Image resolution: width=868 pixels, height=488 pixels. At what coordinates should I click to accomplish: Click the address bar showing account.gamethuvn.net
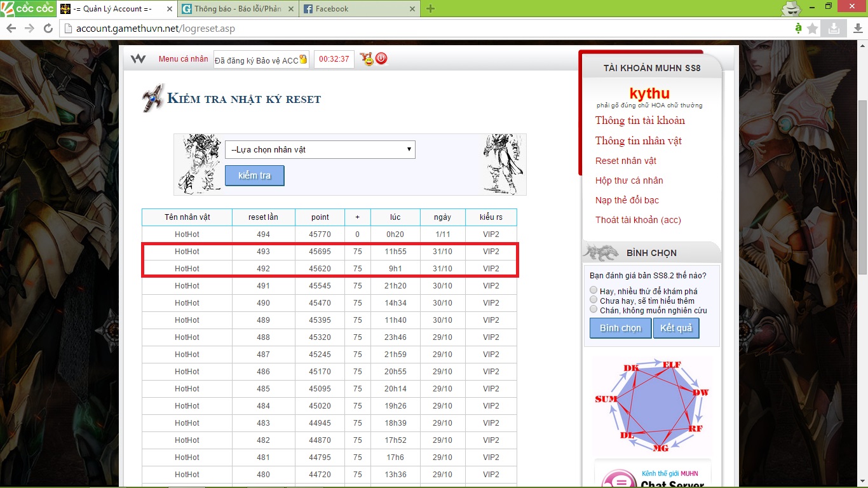(426, 29)
